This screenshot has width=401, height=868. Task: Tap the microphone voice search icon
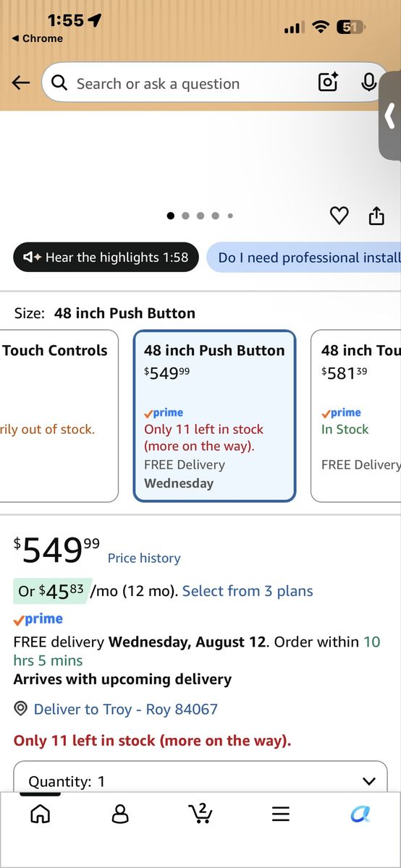click(x=368, y=82)
